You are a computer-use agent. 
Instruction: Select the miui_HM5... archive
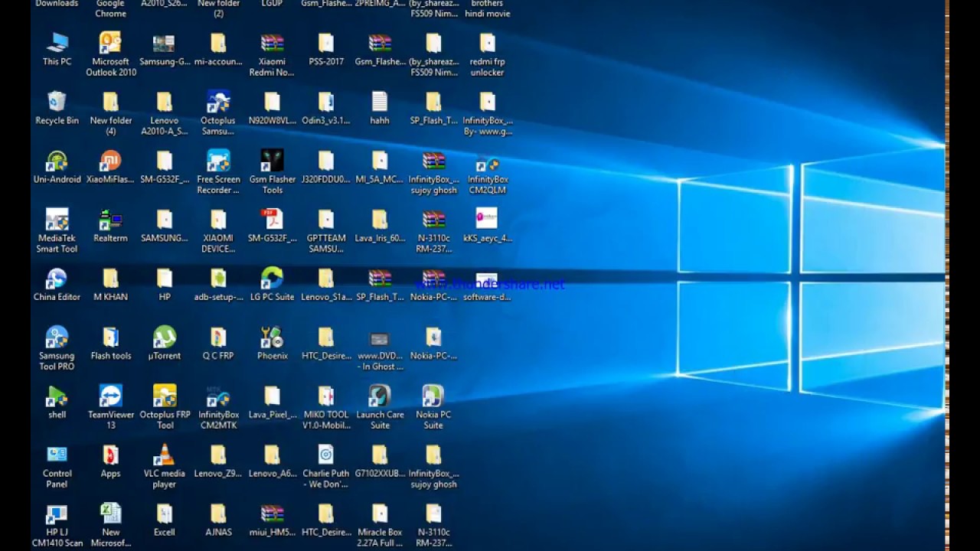272,520
